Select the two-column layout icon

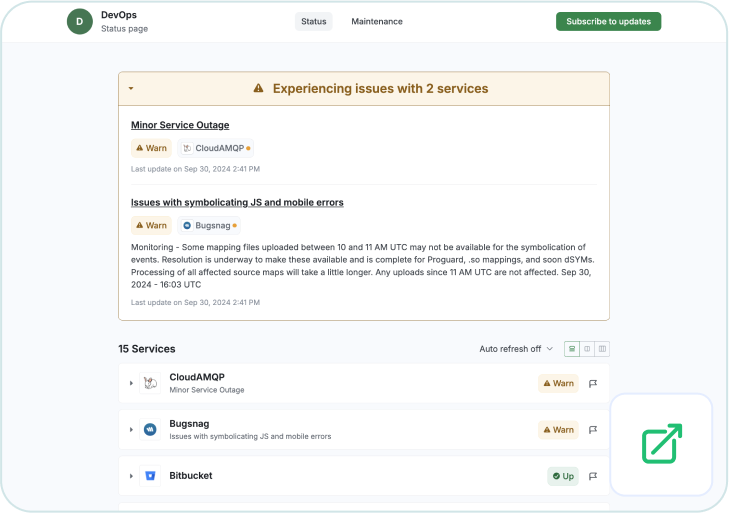point(587,349)
